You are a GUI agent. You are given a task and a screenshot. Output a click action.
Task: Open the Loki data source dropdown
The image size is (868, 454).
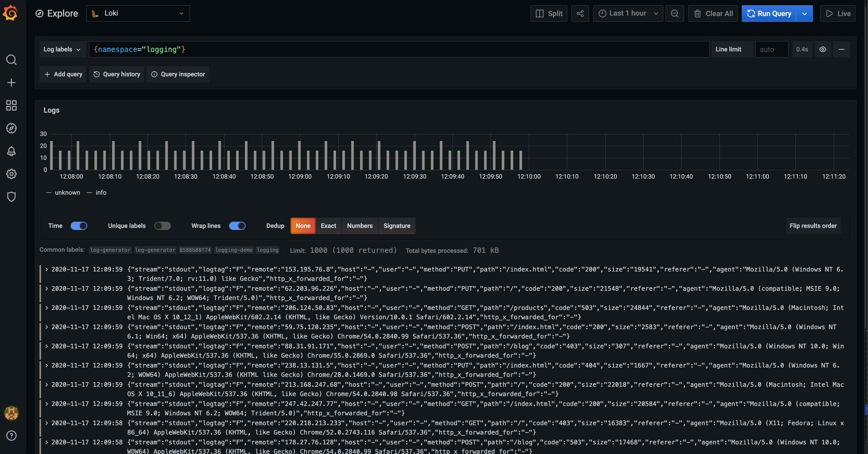click(x=138, y=13)
